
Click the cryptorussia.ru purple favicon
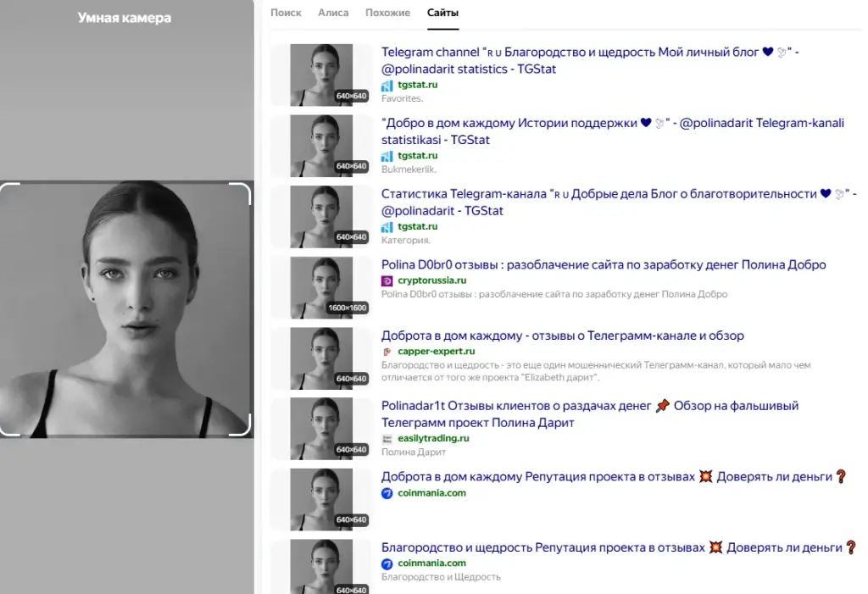tap(387, 280)
